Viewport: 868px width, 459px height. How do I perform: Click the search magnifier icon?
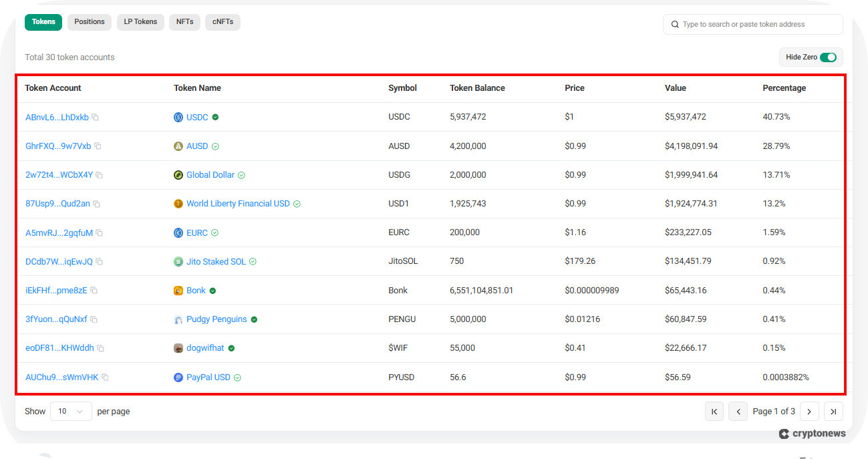pyautogui.click(x=674, y=24)
